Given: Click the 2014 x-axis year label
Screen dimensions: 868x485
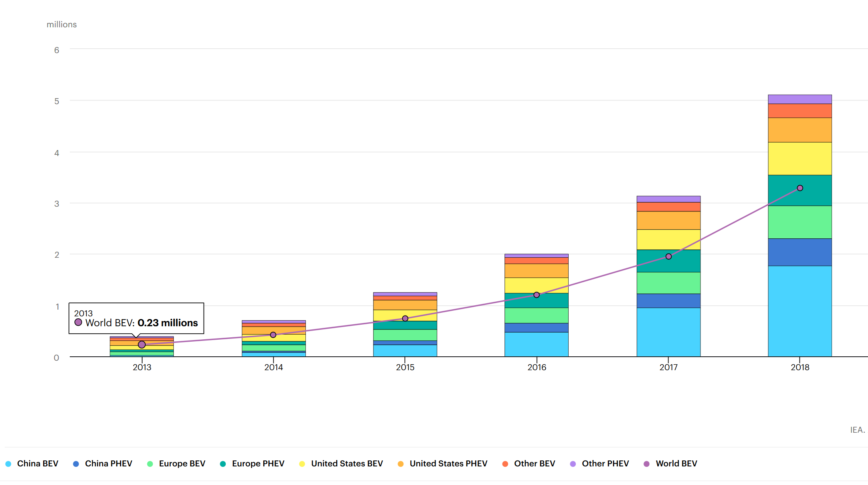Looking at the screenshot, I should click(274, 367).
